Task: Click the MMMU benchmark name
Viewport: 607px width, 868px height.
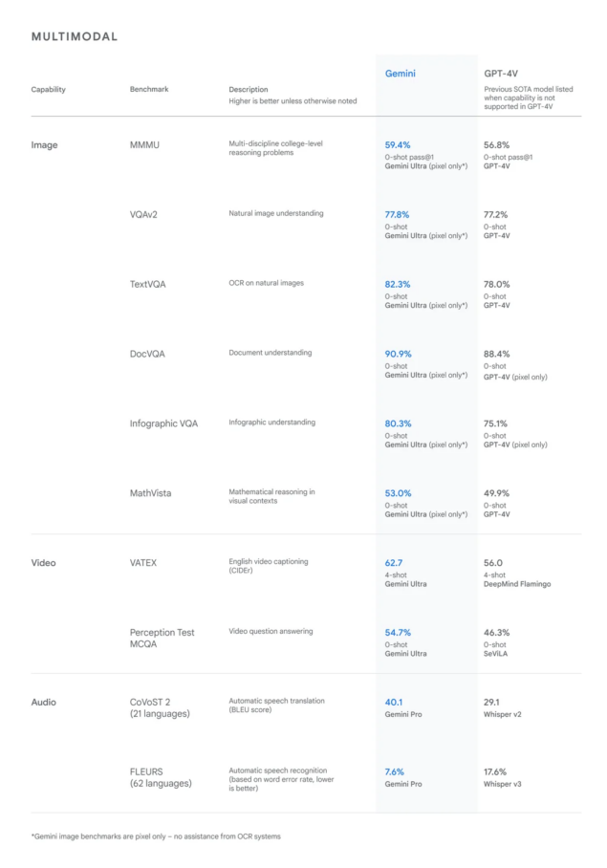Action: pyautogui.click(x=144, y=145)
